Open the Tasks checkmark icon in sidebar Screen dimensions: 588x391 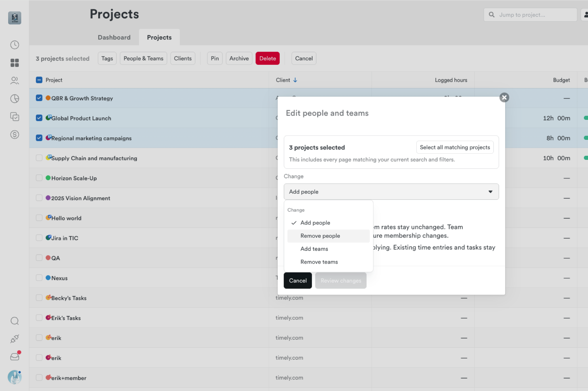[x=15, y=117]
